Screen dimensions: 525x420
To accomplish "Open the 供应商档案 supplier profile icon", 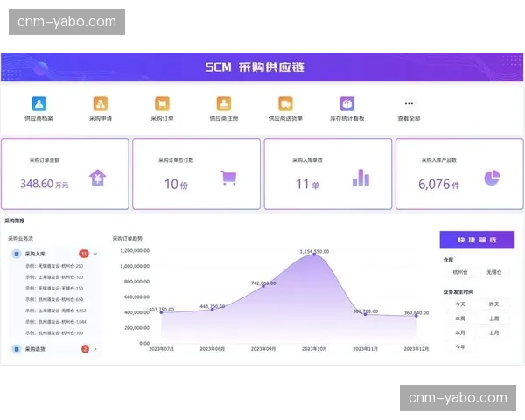I will click(x=38, y=103).
